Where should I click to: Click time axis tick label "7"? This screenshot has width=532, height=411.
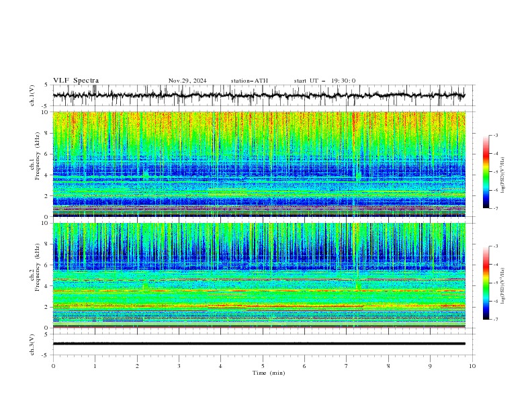(347, 366)
